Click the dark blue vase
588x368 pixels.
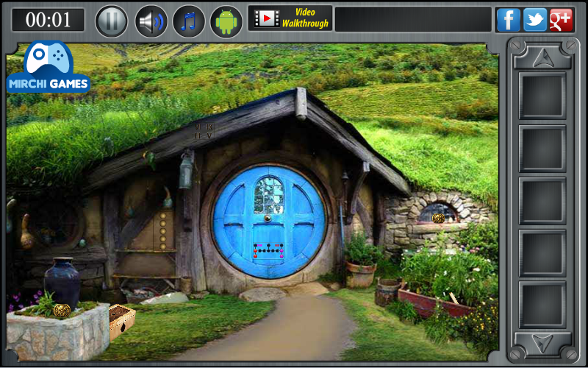[x=62, y=282]
